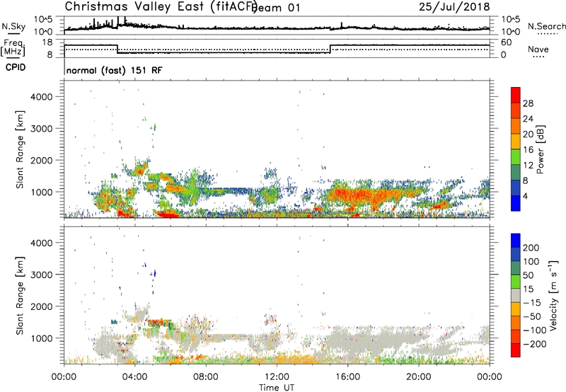
Task: Click the '−200' Velocity colorbar label
Action: pyautogui.click(x=535, y=344)
